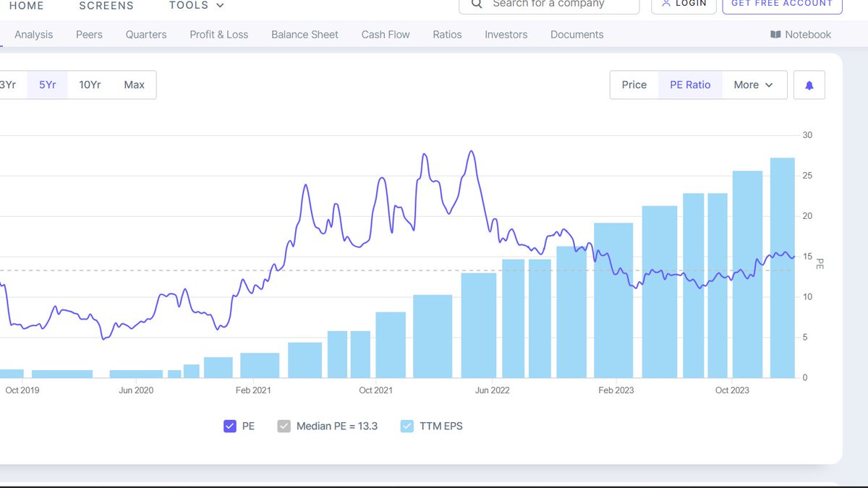This screenshot has width=868, height=488.
Task: View the Investors tab
Action: [x=506, y=34]
